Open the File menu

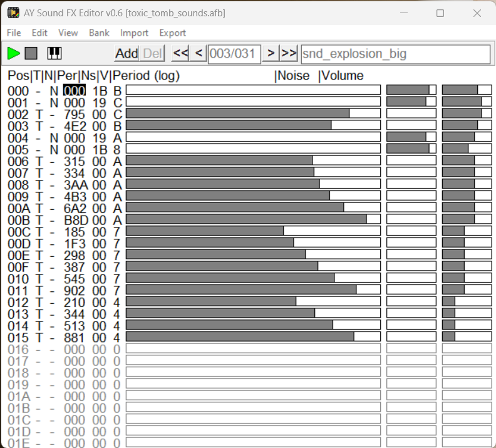pyautogui.click(x=14, y=33)
